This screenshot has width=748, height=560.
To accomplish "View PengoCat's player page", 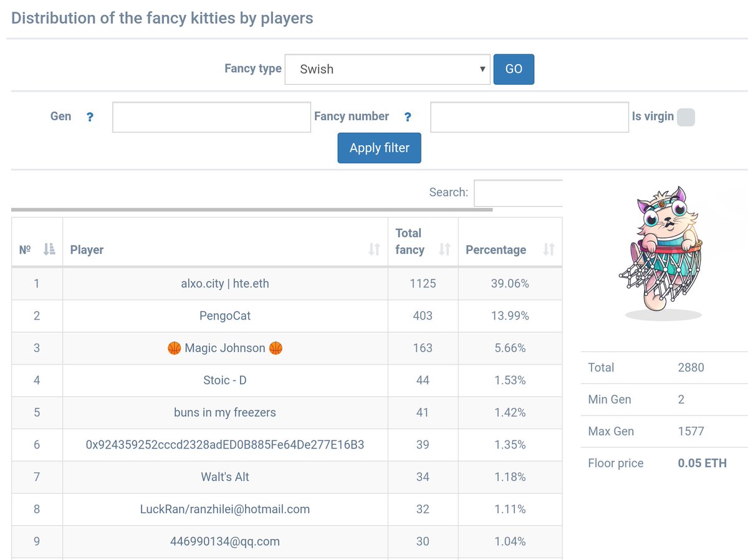I will coord(224,316).
